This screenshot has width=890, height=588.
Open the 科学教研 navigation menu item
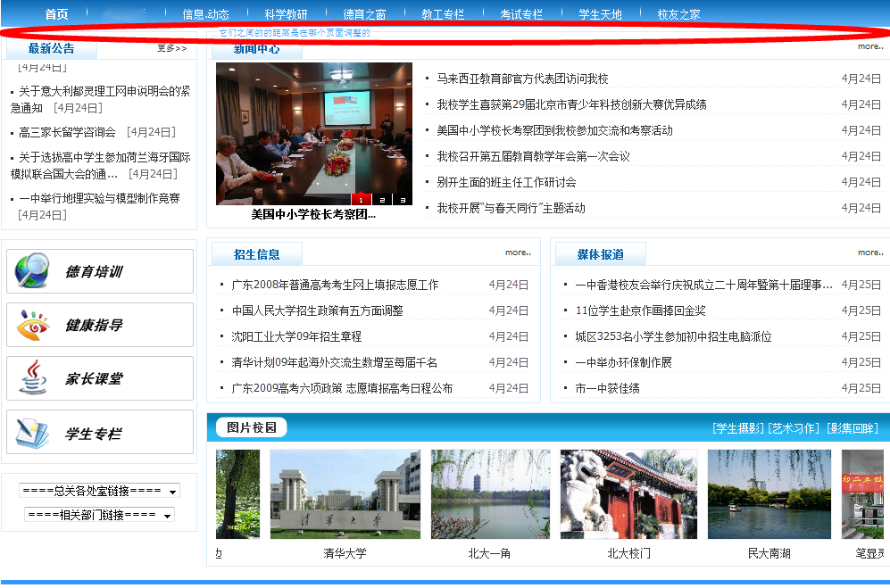286,14
